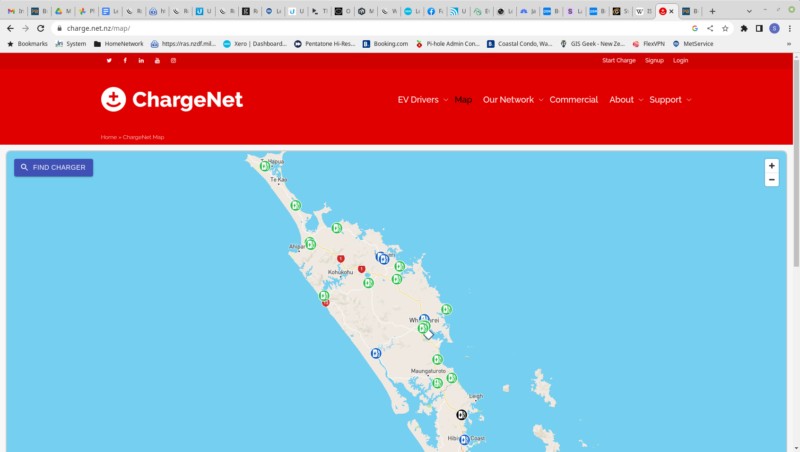Click the Find Charger button
The width and height of the screenshot is (800, 452).
54,167
